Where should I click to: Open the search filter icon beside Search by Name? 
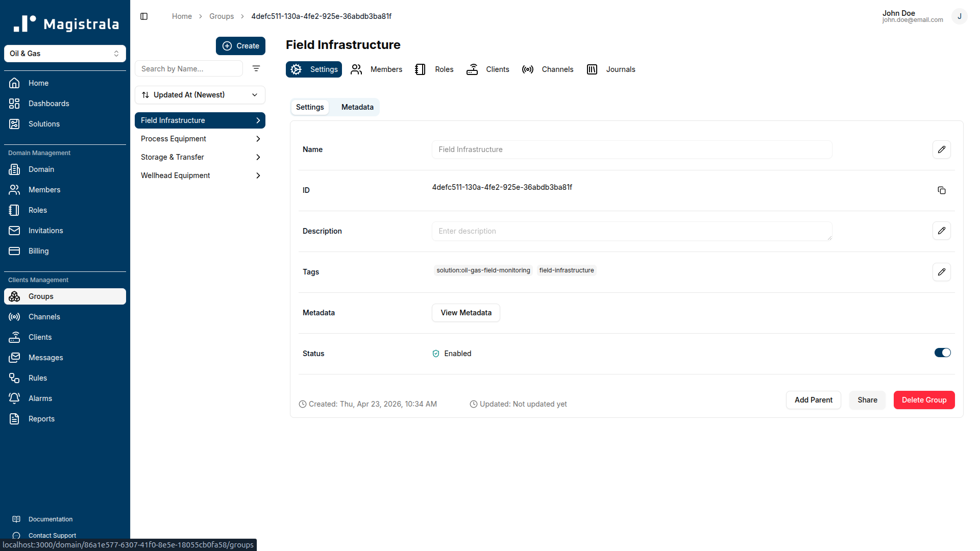[256, 68]
